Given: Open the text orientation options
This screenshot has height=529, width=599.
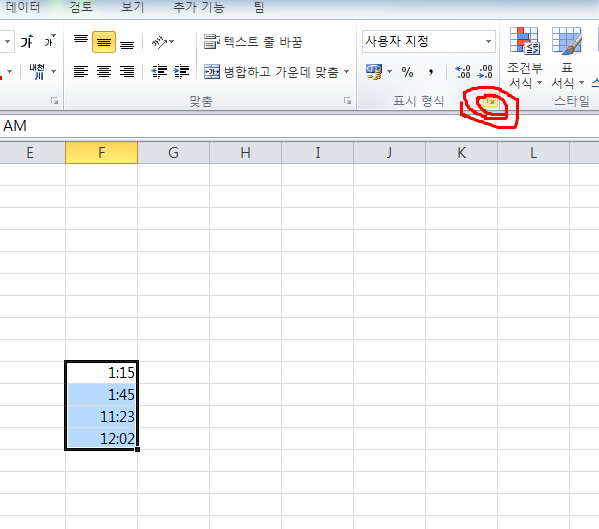Looking at the screenshot, I should click(x=162, y=42).
